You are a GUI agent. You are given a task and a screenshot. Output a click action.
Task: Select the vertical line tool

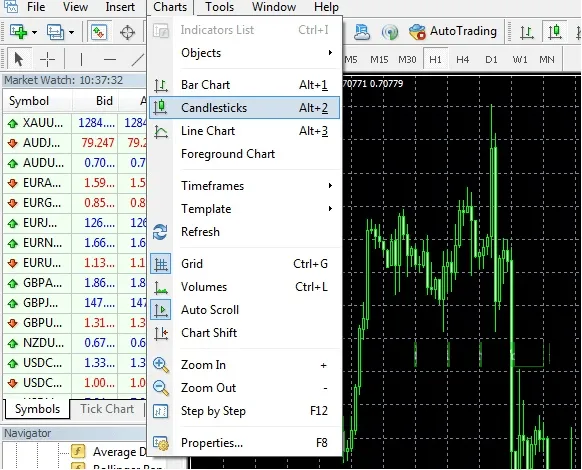pos(81,59)
